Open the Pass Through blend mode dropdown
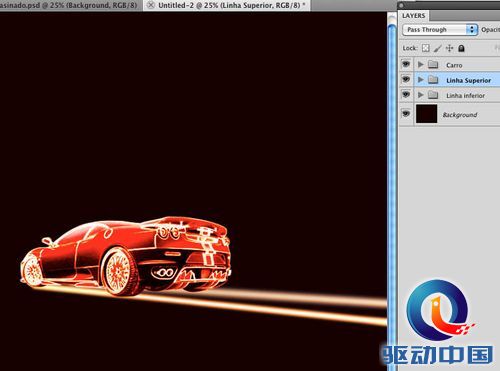 (x=440, y=30)
